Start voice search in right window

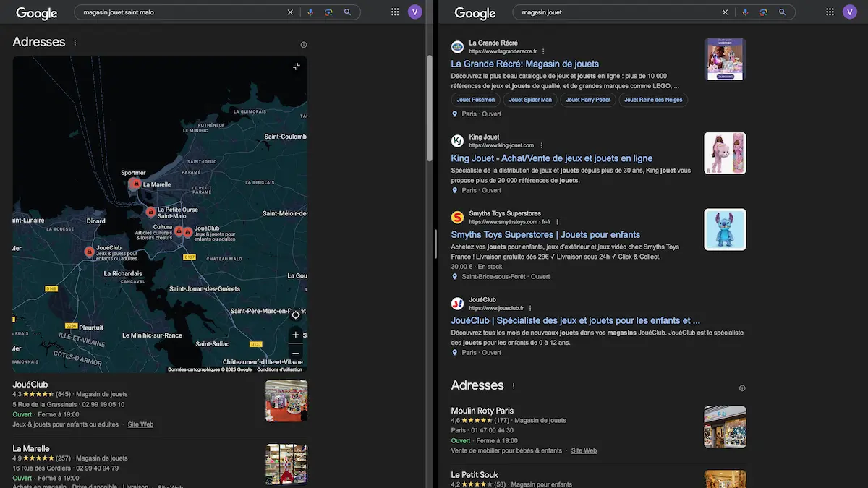tap(745, 12)
